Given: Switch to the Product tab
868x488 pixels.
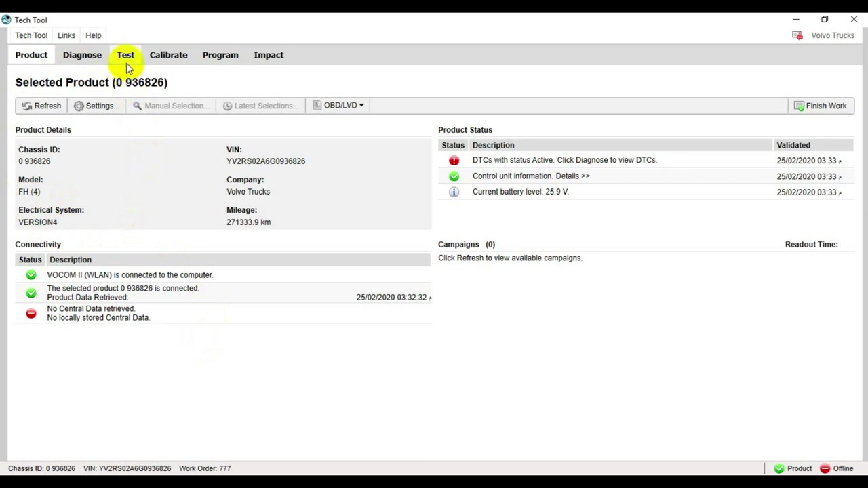Looking at the screenshot, I should (x=31, y=55).
